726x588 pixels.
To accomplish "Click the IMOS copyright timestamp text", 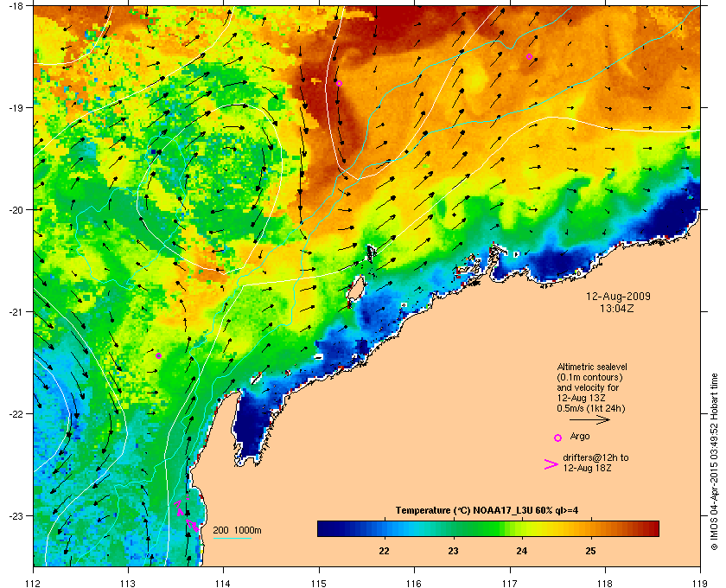I will tap(714, 463).
